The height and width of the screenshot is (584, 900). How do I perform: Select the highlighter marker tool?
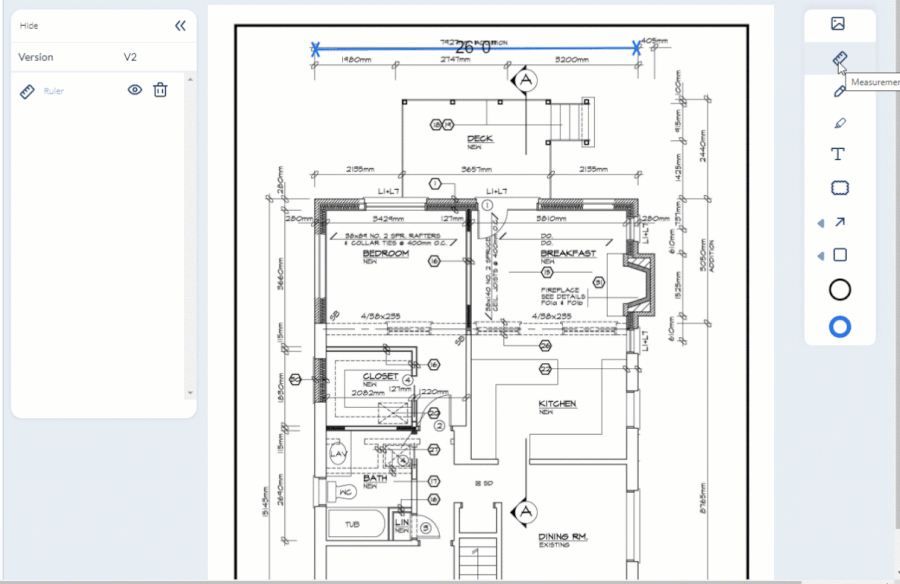tap(840, 123)
